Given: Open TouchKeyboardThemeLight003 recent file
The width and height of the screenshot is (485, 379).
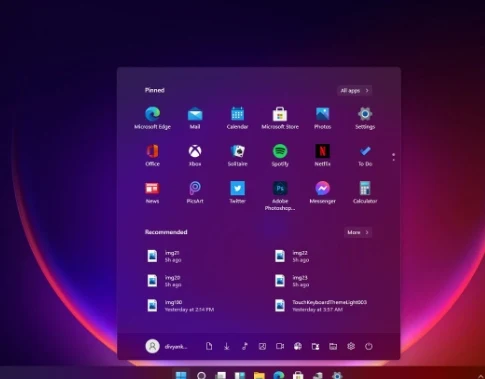Looking at the screenshot, I should coord(321,306).
